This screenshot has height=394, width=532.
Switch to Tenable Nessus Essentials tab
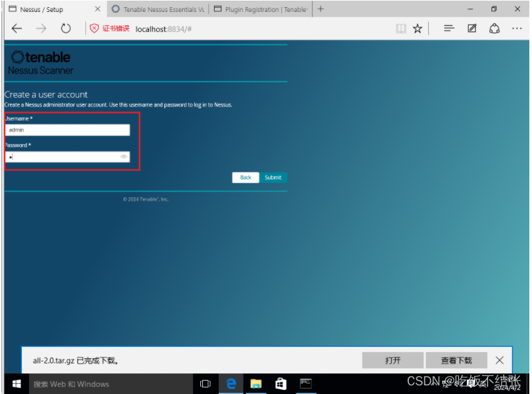pyautogui.click(x=158, y=9)
